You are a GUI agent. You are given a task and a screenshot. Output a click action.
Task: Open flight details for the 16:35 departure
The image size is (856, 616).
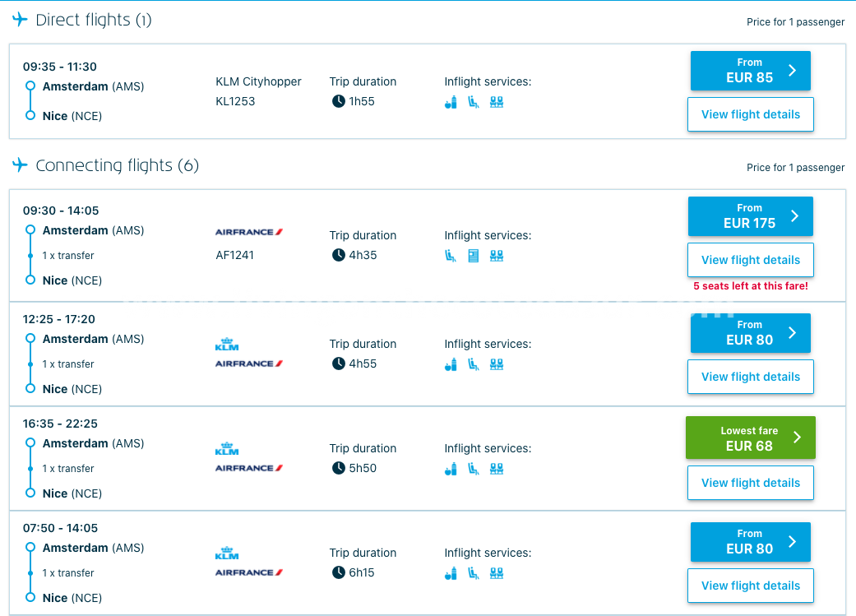click(750, 483)
